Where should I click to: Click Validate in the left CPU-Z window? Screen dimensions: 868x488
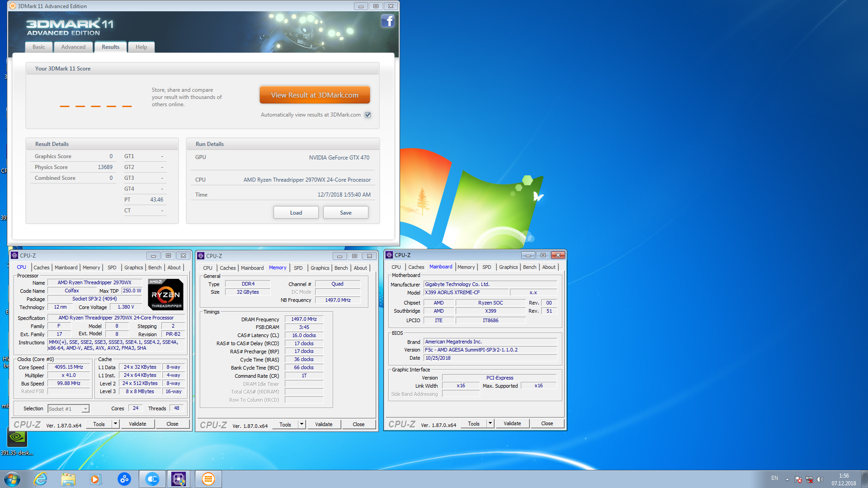pyautogui.click(x=137, y=424)
